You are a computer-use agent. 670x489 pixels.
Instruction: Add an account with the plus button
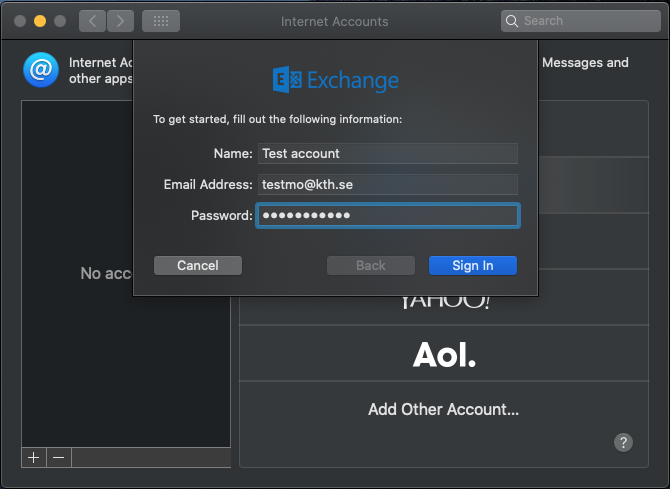pyautogui.click(x=34, y=458)
